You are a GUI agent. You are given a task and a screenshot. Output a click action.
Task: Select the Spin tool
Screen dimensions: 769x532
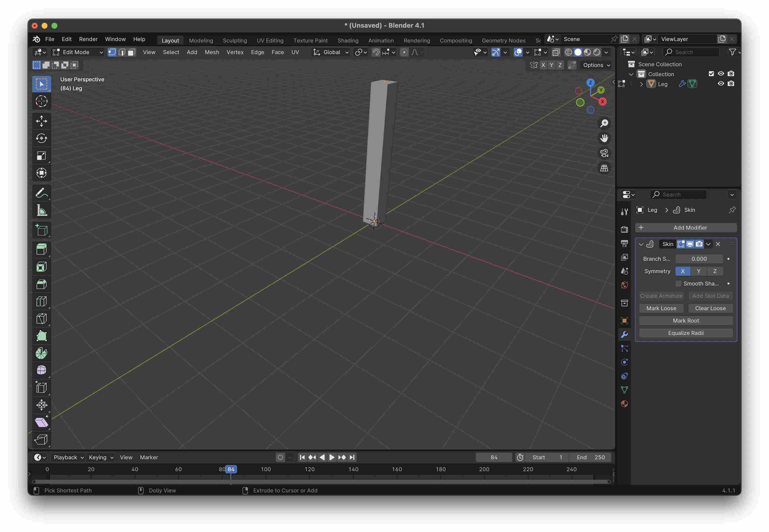pyautogui.click(x=41, y=353)
